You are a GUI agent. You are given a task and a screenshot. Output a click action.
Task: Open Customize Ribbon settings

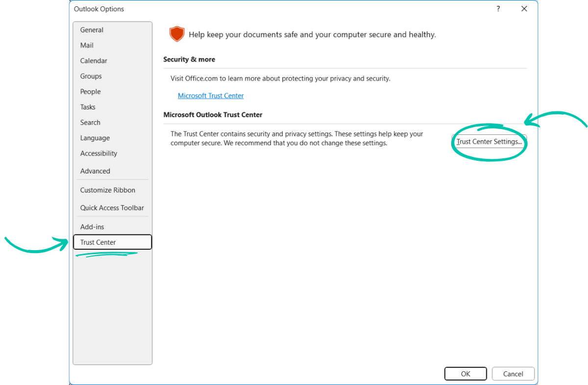tap(107, 190)
